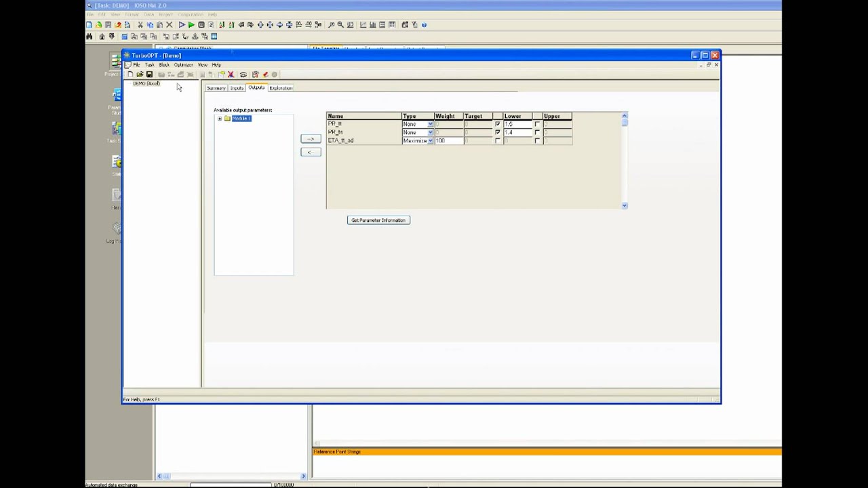The height and width of the screenshot is (488, 868).
Task: Select the Module 1 tree item
Action: [x=241, y=119]
